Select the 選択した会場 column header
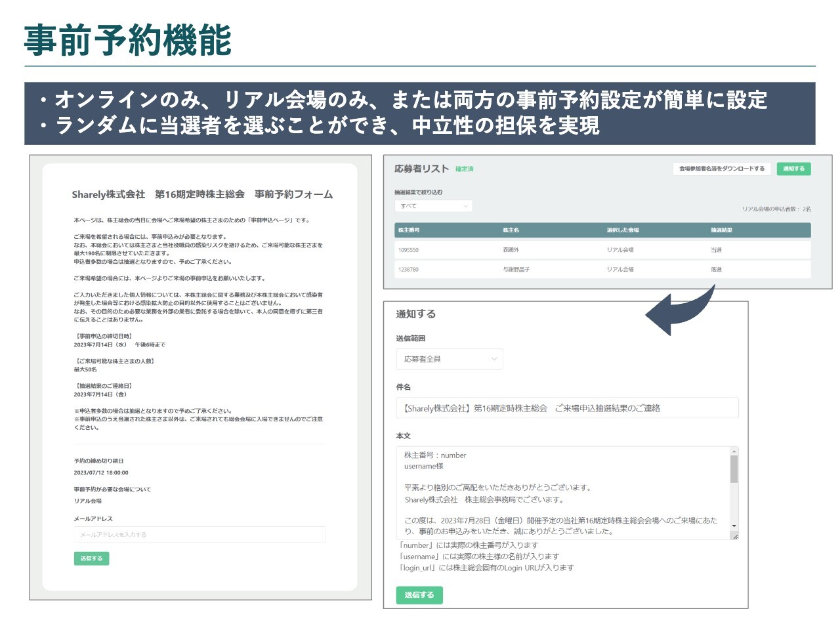 click(x=623, y=230)
